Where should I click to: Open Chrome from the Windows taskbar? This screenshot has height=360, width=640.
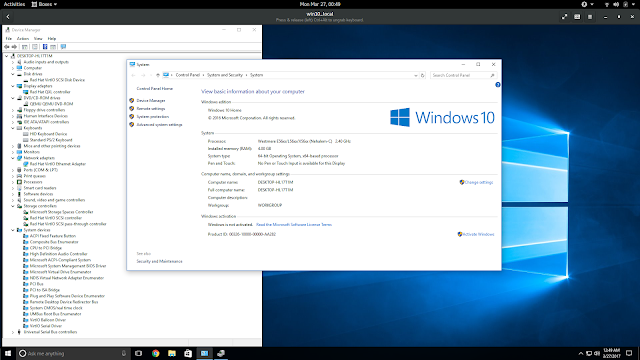coord(156,353)
